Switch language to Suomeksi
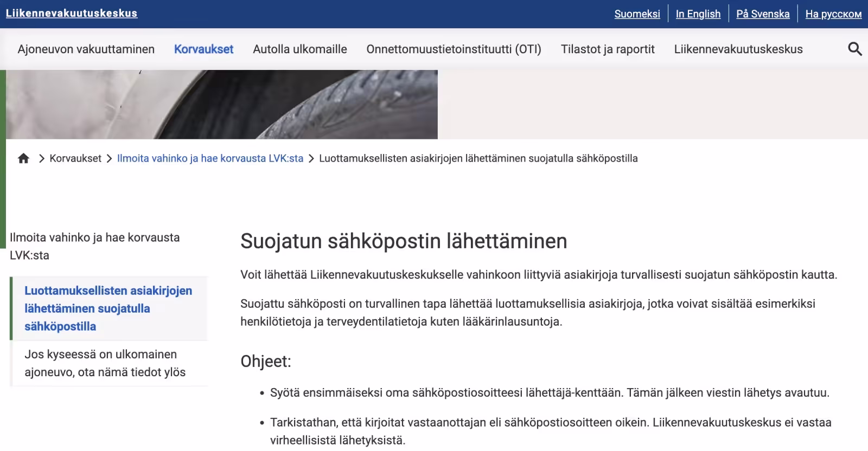This screenshot has width=868, height=451. pos(637,14)
